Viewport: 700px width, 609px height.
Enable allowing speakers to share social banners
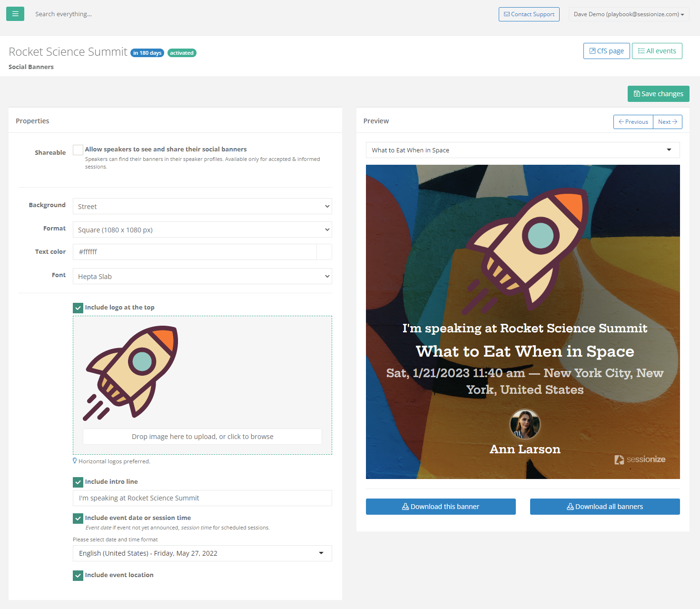pyautogui.click(x=78, y=150)
